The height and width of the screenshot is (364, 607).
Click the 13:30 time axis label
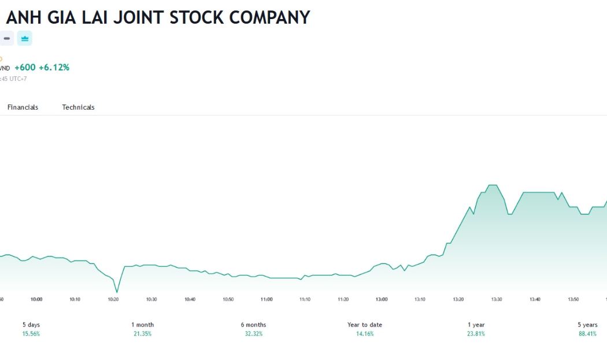tap(497, 299)
